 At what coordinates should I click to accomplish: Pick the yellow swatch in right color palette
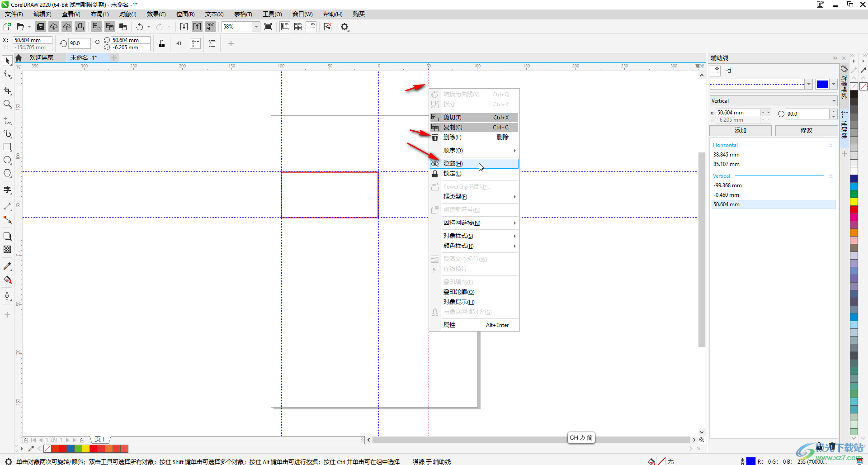point(854,202)
